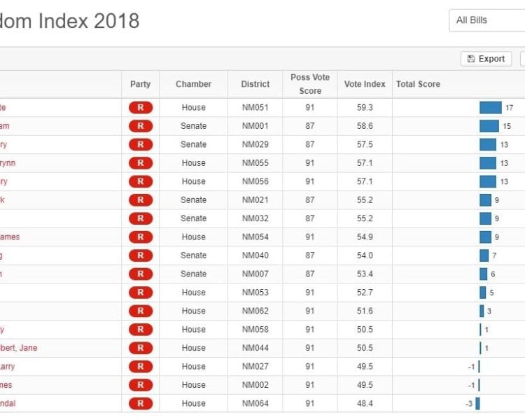The width and height of the screenshot is (525, 420).
Task: Open legislator link ending in "rynn"
Action: [x=8, y=163]
